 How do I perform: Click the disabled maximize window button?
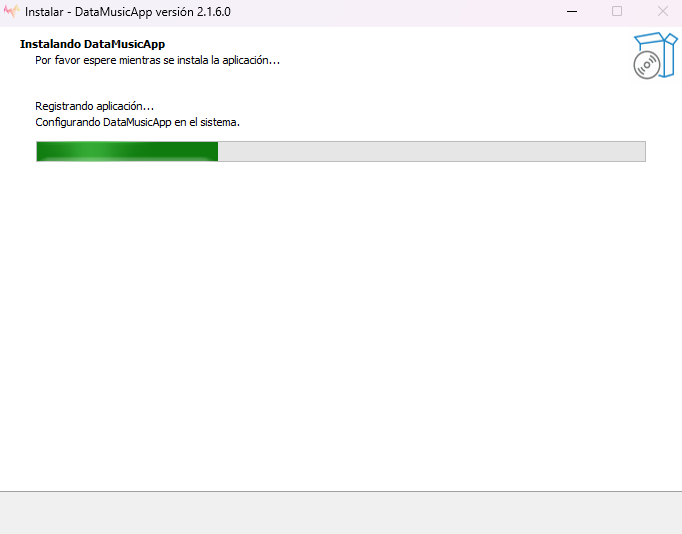pyautogui.click(x=617, y=11)
